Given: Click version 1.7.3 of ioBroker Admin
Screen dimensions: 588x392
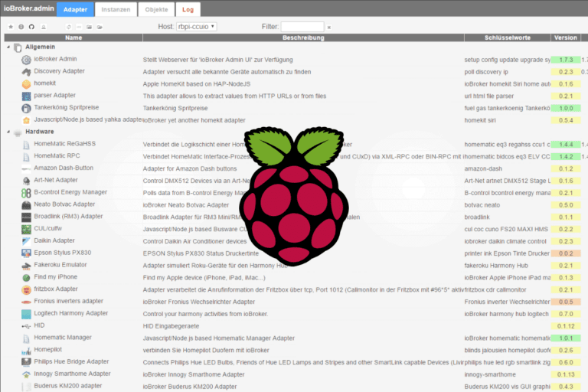Looking at the screenshot, I should click(x=566, y=60).
